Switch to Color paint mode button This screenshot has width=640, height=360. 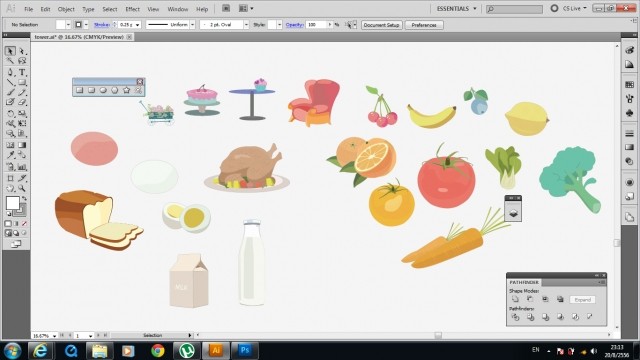click(8, 223)
